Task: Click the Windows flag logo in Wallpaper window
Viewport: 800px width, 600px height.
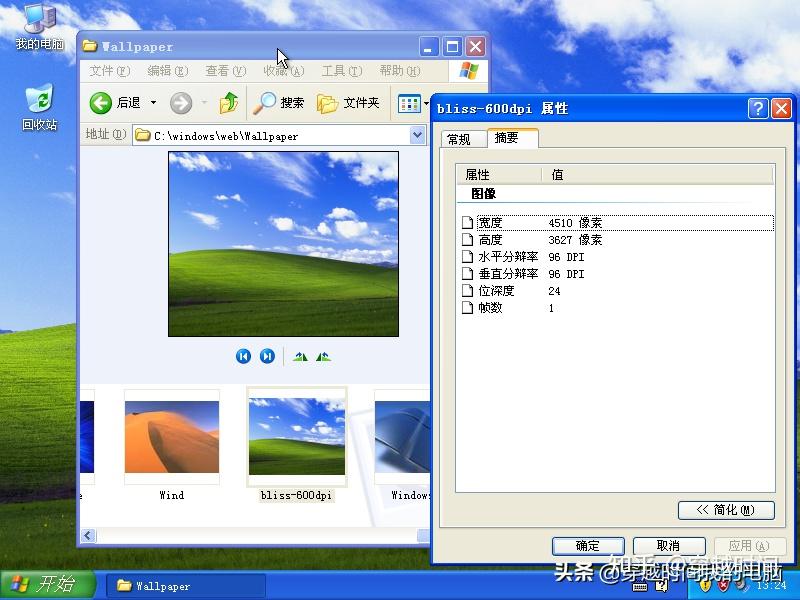Action: click(469, 71)
